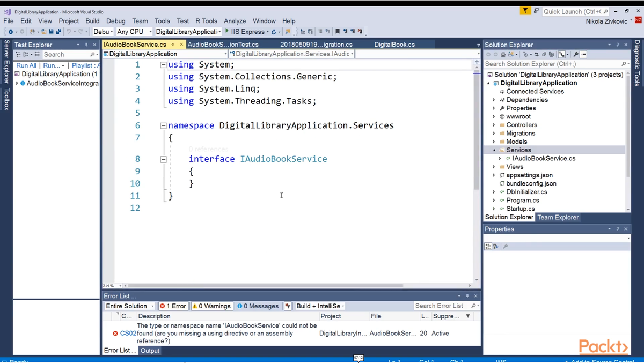Open Properties wrench icon in Solution Explorer
644x363 pixels.
[575, 55]
